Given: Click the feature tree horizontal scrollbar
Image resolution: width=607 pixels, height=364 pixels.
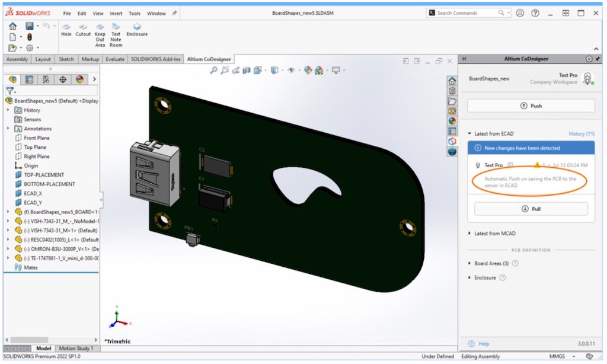Looking at the screenshot, I should click(x=30, y=340).
